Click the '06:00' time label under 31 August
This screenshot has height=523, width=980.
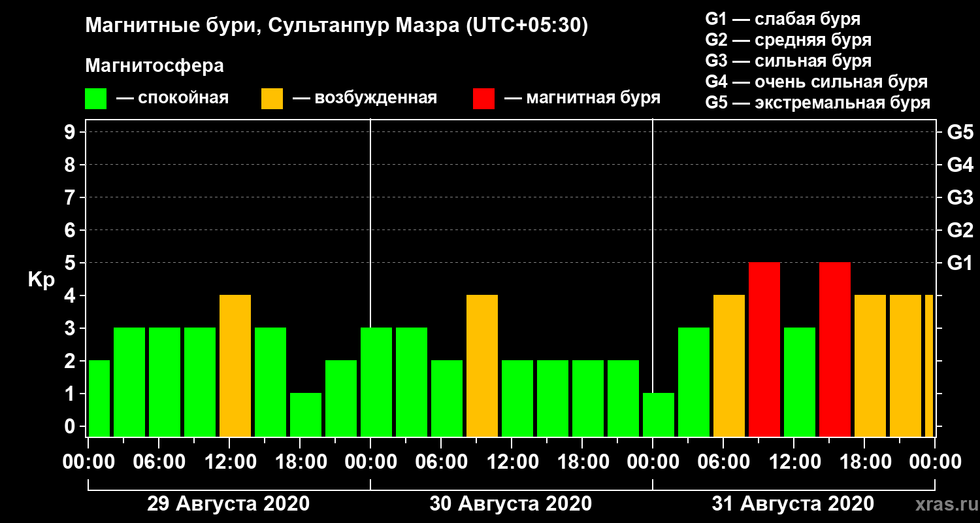[723, 462]
